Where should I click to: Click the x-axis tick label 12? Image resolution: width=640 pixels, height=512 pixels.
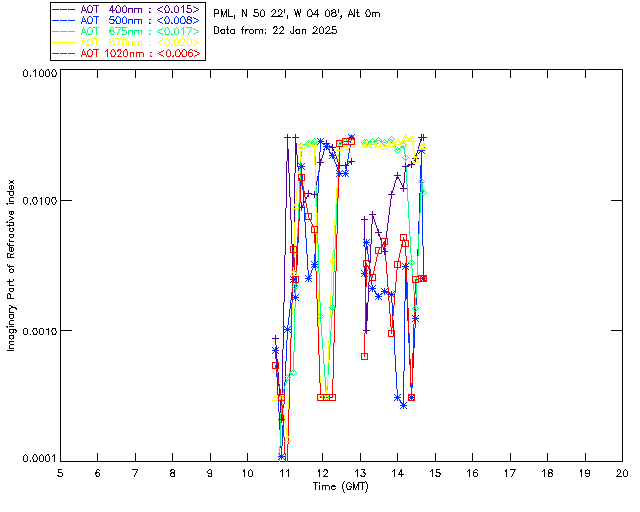(322, 473)
